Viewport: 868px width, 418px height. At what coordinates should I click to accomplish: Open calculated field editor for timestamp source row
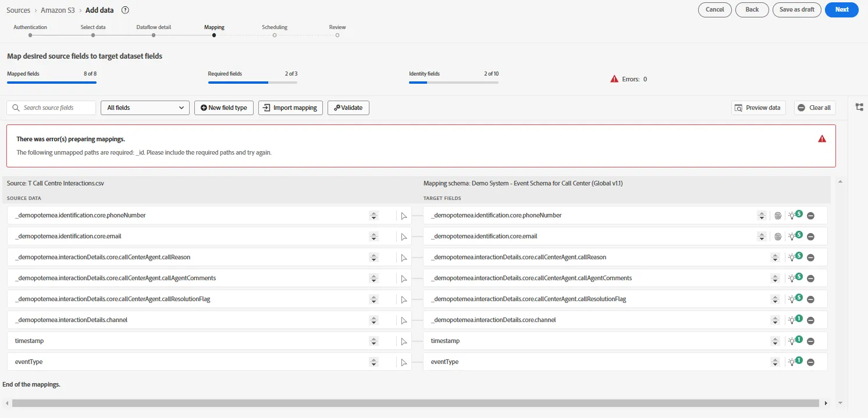[404, 341]
